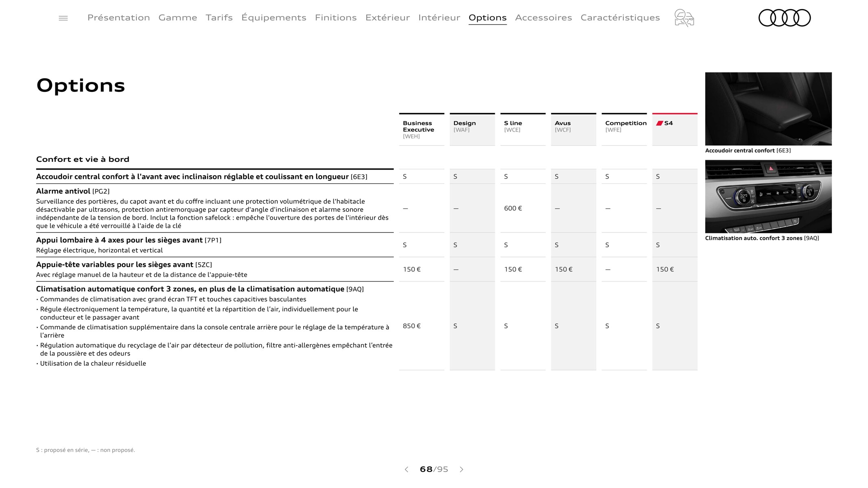
Task: Open the hamburger menu icon
Action: point(63,18)
